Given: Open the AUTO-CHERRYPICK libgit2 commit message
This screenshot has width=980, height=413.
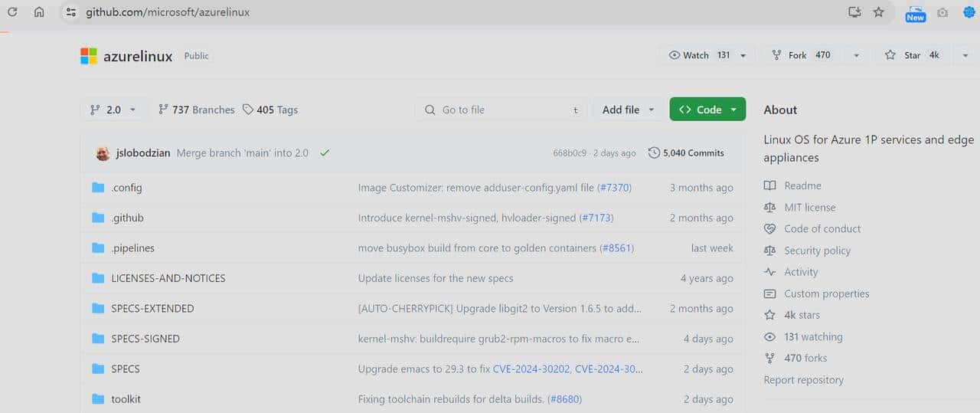Looking at the screenshot, I should 500,309.
